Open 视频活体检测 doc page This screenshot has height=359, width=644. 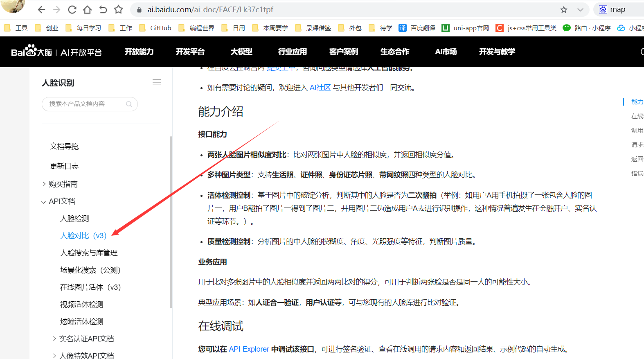coord(82,305)
